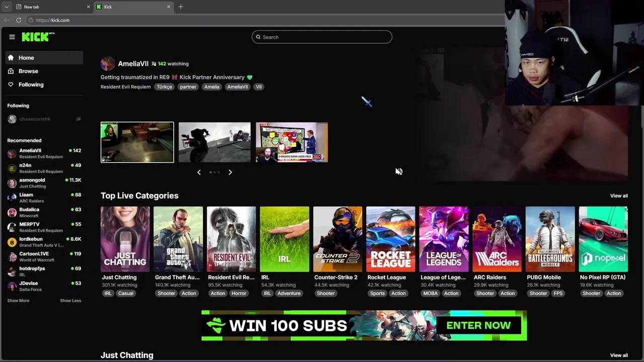Close the New tab browser tab

click(x=89, y=7)
